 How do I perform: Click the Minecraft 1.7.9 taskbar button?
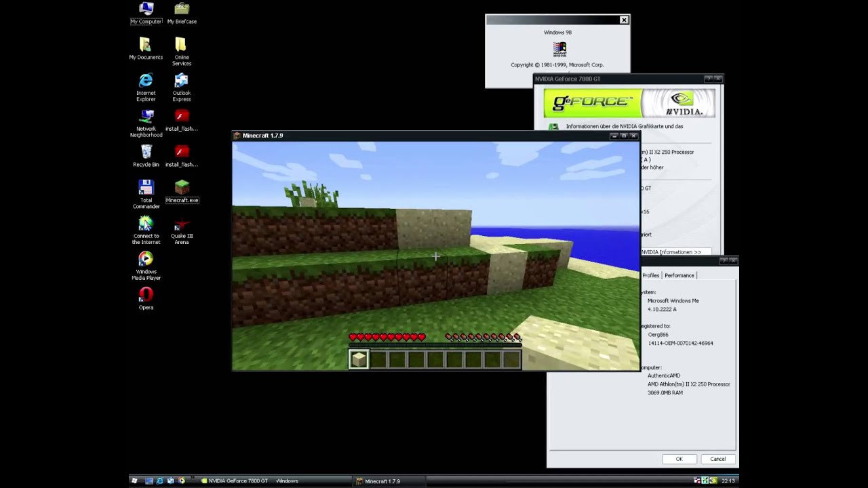click(x=390, y=481)
